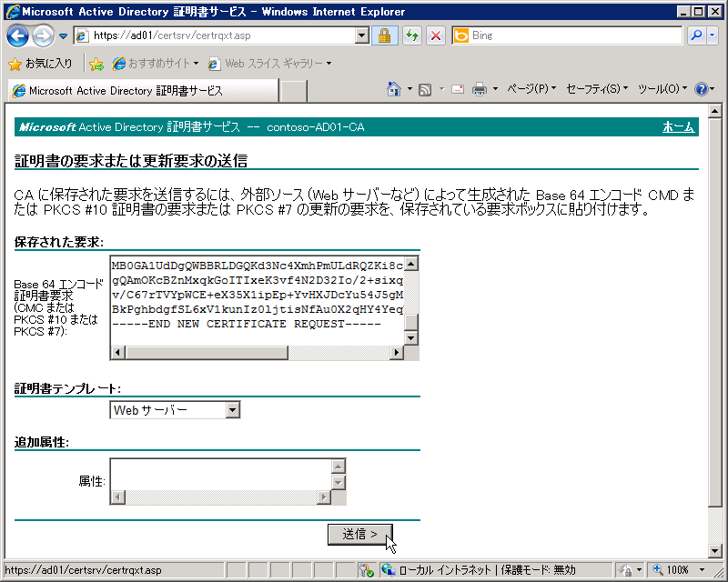The image size is (728, 582).
Task: Open the ページ(P) menu
Action: click(531, 88)
